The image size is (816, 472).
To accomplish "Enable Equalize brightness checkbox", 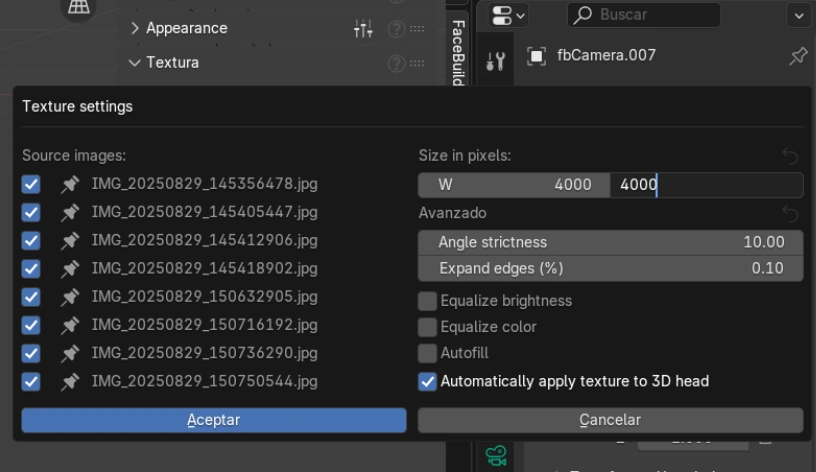I will pos(427,300).
